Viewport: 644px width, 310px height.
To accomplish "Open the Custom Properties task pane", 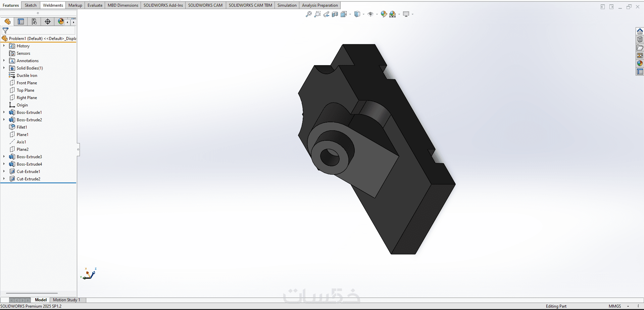I will [640, 72].
